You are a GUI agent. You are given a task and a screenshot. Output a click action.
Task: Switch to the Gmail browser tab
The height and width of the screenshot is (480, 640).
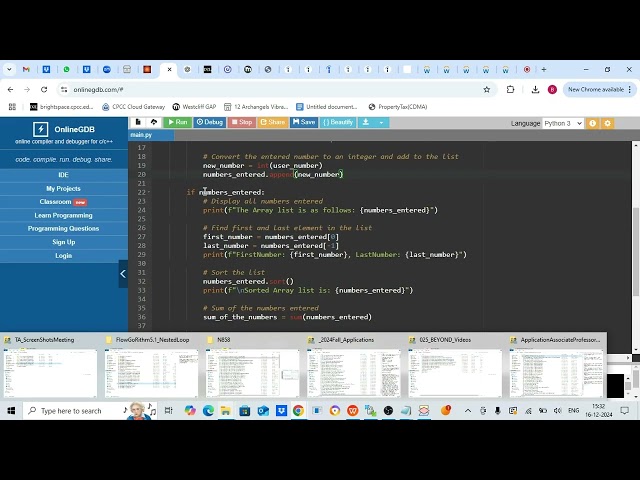pyautogui.click(x=26, y=69)
